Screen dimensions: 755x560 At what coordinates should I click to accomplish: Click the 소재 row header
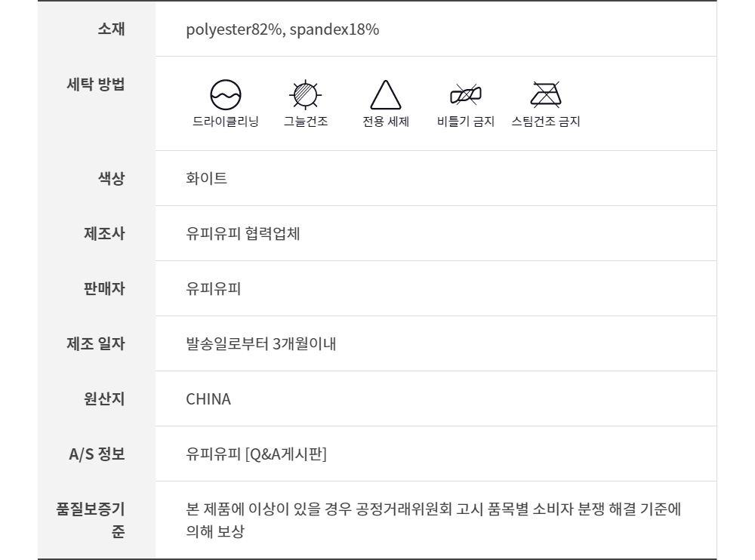click(x=111, y=29)
